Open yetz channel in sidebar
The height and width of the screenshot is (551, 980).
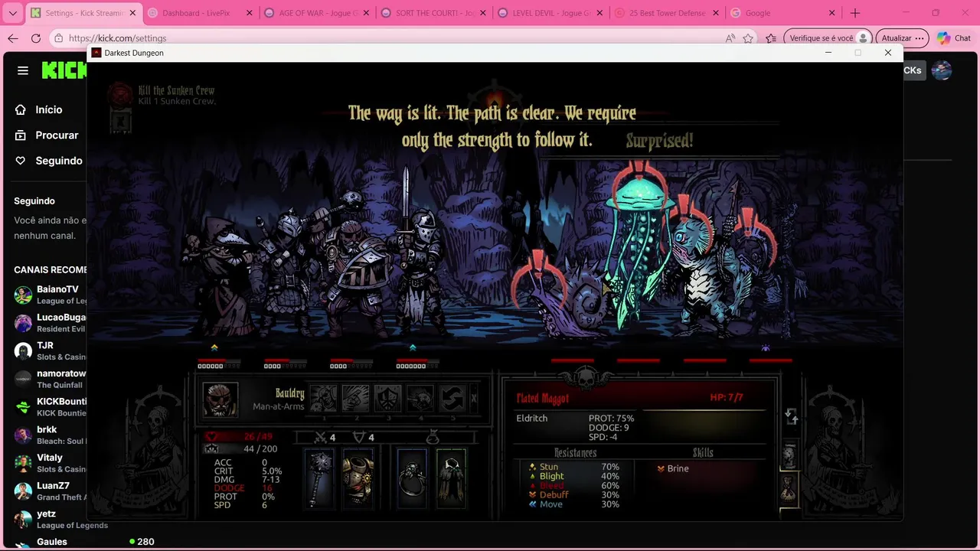60,519
